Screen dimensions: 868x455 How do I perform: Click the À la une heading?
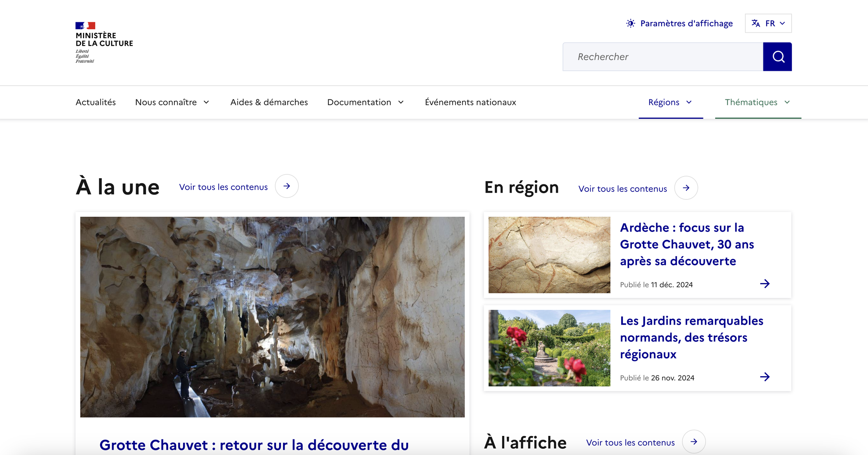117,187
